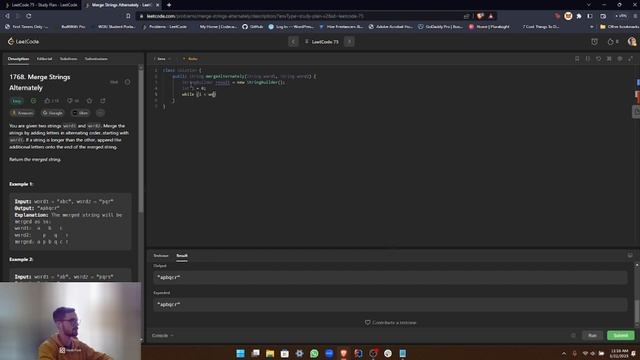
Task: Open the Java language dropdown
Action: 162,59
